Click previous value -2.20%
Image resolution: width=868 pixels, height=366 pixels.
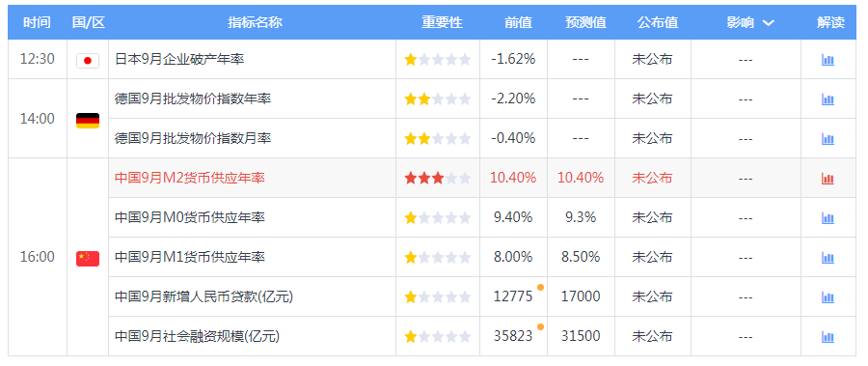pos(513,99)
